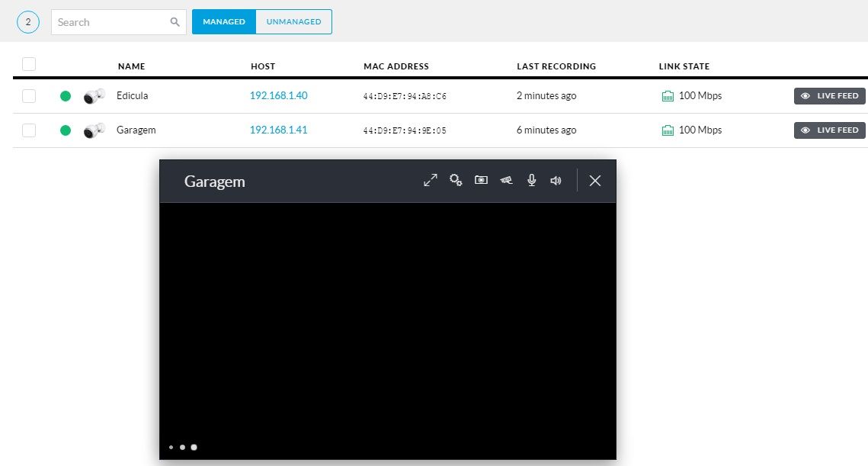This screenshot has width=868, height=466.
Task: Click the Garagem camera name in table
Action: (x=136, y=130)
